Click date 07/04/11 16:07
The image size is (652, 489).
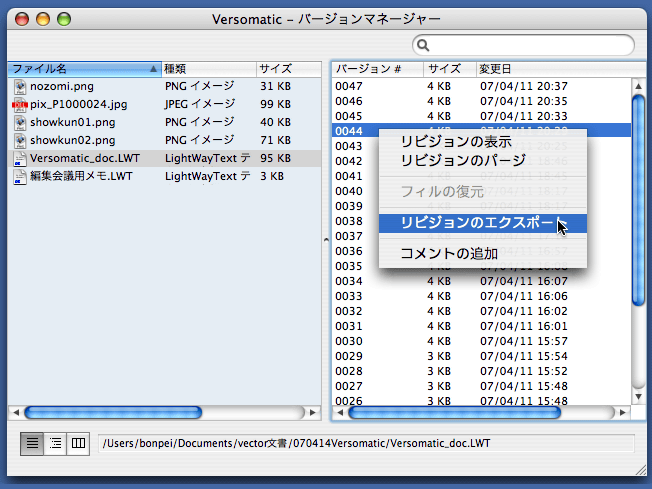click(524, 281)
